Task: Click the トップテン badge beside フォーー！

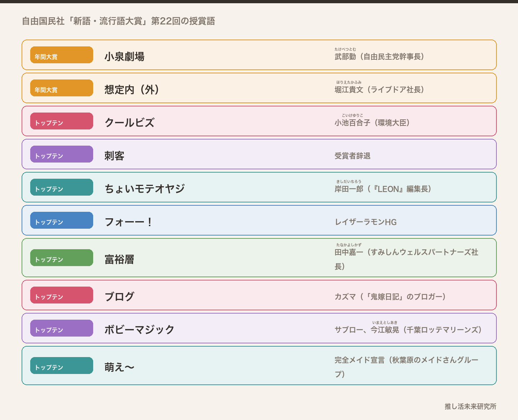Action: point(62,220)
